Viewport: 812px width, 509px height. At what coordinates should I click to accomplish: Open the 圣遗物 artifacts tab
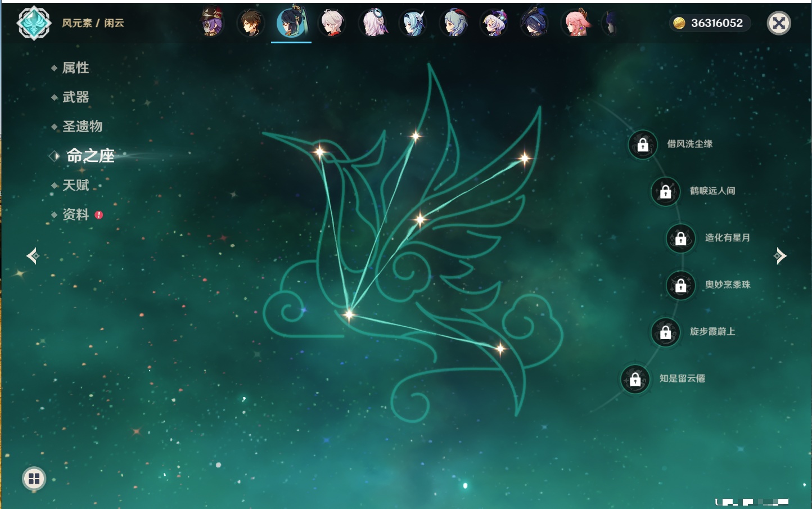82,127
